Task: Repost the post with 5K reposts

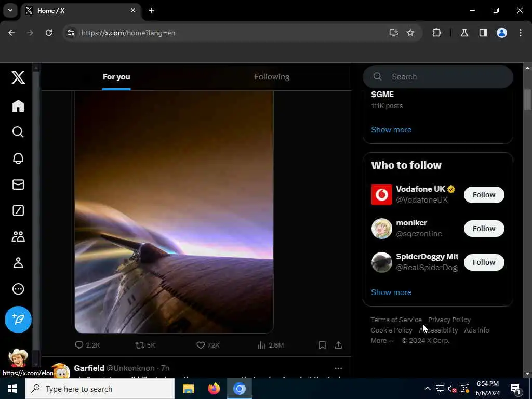Action: 145,345
